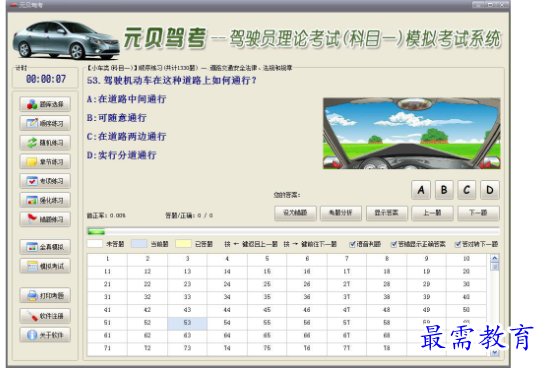
Task: Go to previous question 上一题
Action: pos(432,213)
